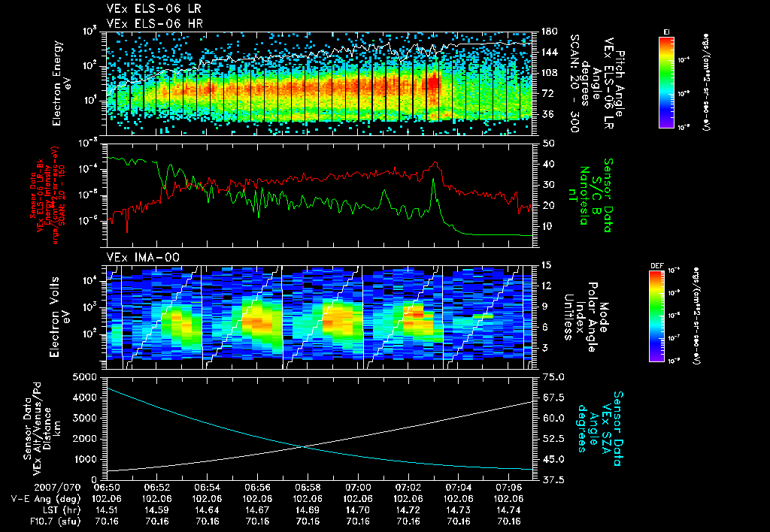Click the DEF color scale bar
Viewport: 770px width, 532px height.
(656, 316)
